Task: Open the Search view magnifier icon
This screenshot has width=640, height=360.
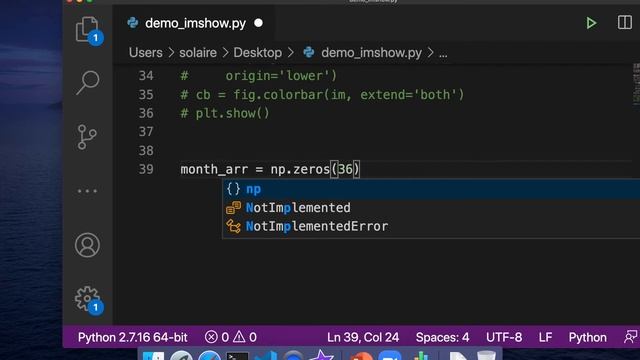Action: click(x=87, y=82)
